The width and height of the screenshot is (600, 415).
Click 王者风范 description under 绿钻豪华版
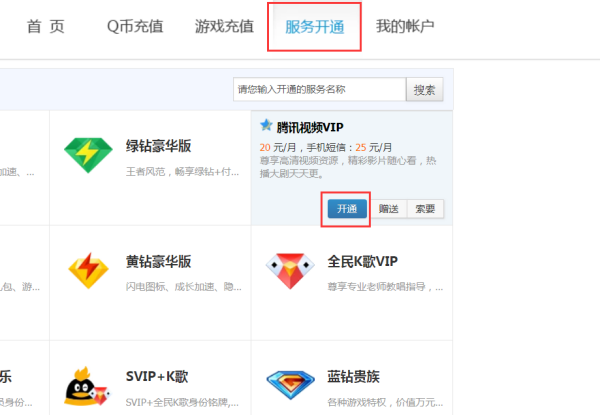coord(182,172)
